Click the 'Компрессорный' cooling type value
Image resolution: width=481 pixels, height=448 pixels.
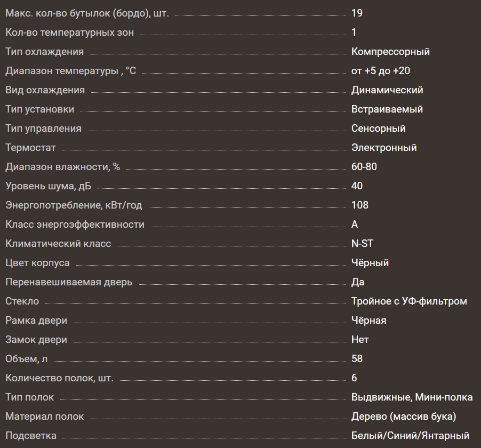point(390,52)
